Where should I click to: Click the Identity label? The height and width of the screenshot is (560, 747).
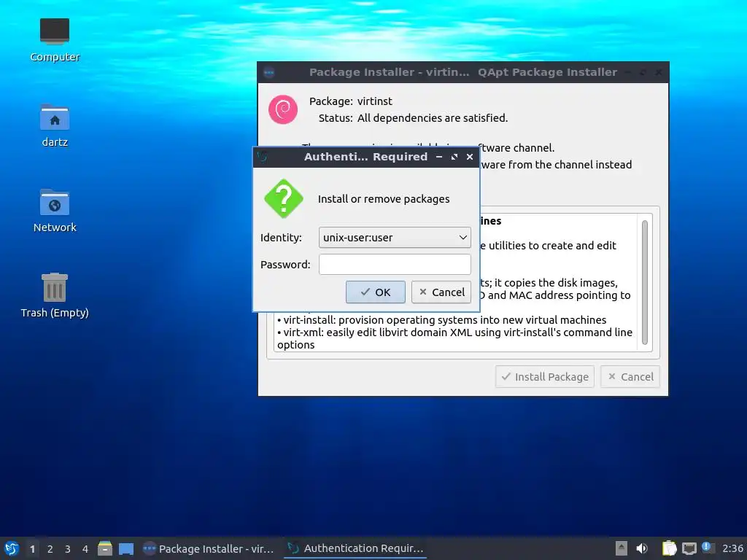tap(281, 238)
